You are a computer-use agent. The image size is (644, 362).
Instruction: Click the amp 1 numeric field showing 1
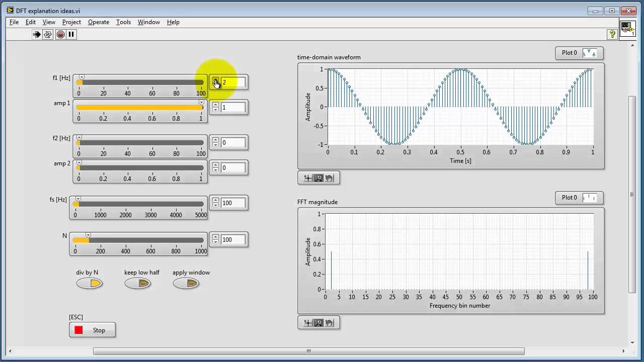coord(233,108)
